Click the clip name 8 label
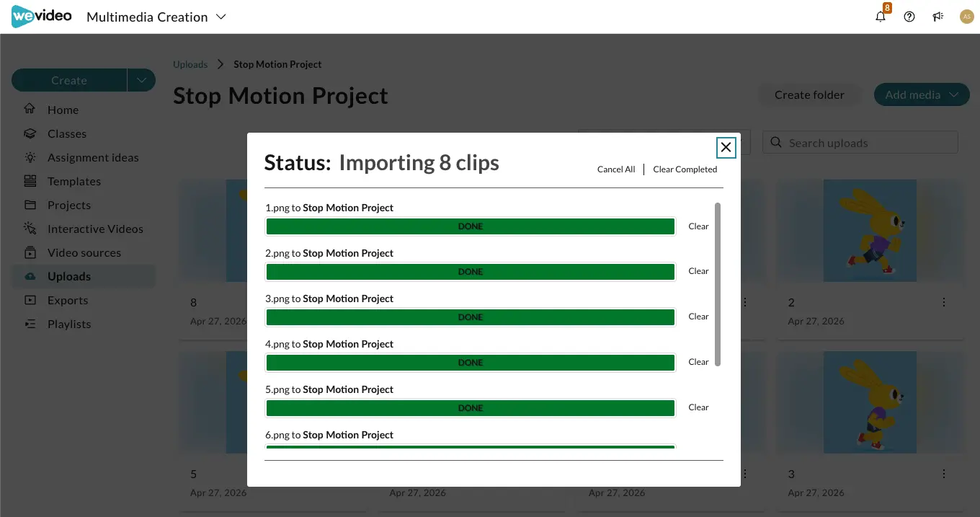Viewport: 980px width, 517px height. pyautogui.click(x=193, y=302)
